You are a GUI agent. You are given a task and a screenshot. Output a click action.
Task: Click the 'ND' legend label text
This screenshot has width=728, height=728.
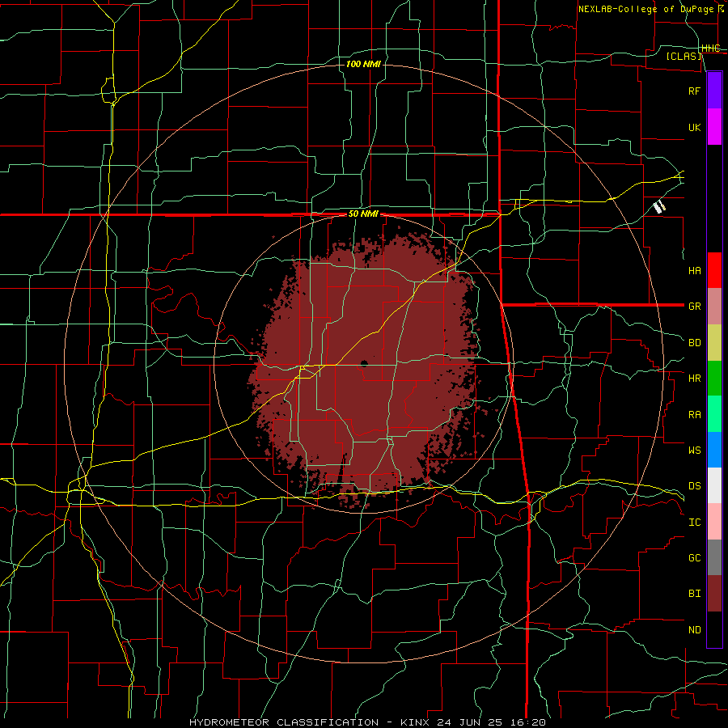tap(694, 630)
